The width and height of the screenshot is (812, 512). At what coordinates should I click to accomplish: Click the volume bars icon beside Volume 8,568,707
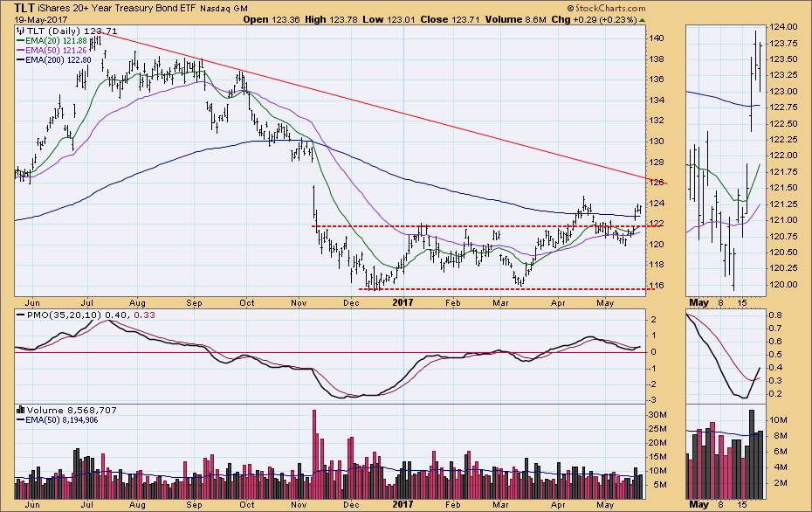tap(21, 410)
